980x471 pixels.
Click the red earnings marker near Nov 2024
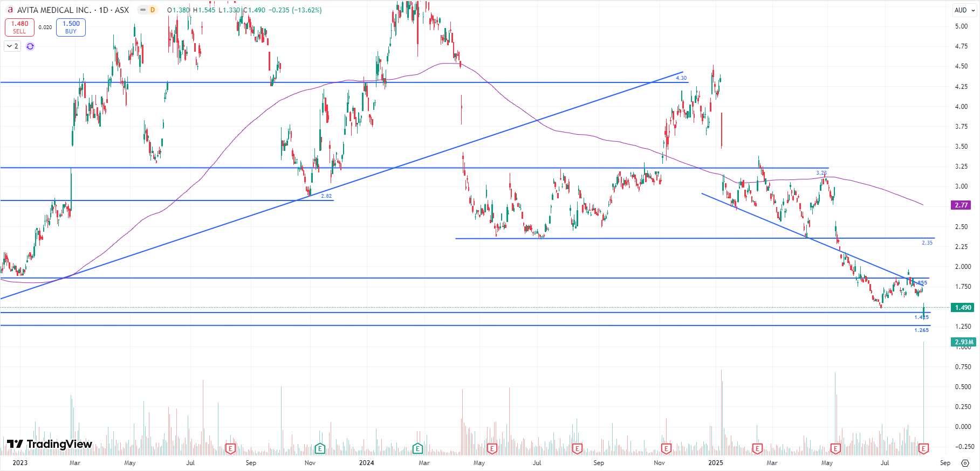(666, 448)
